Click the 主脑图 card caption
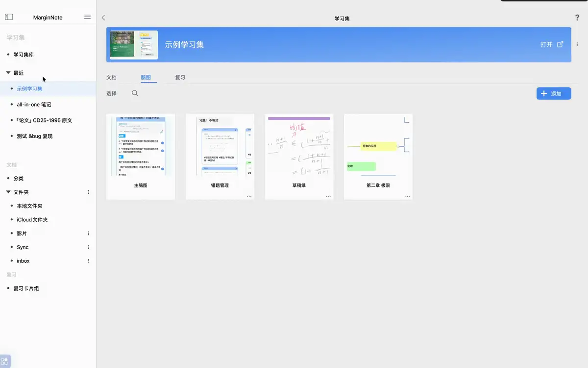Screen dimensions: 588x368 point(141,185)
